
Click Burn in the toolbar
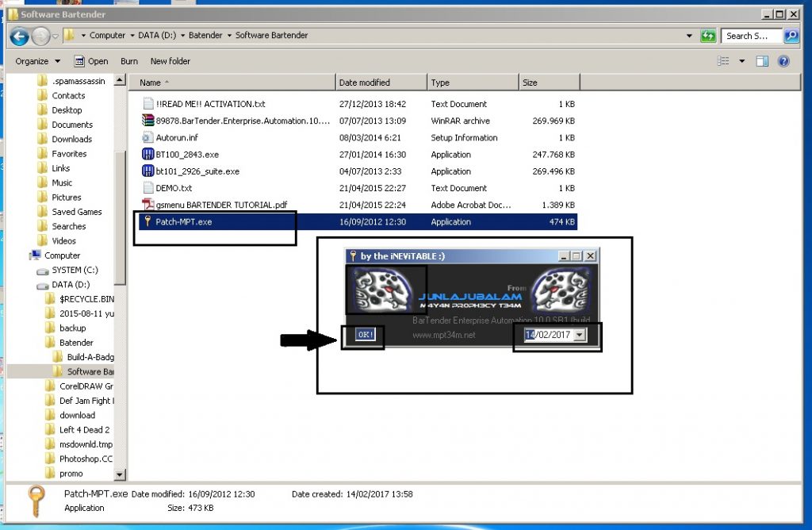[129, 61]
